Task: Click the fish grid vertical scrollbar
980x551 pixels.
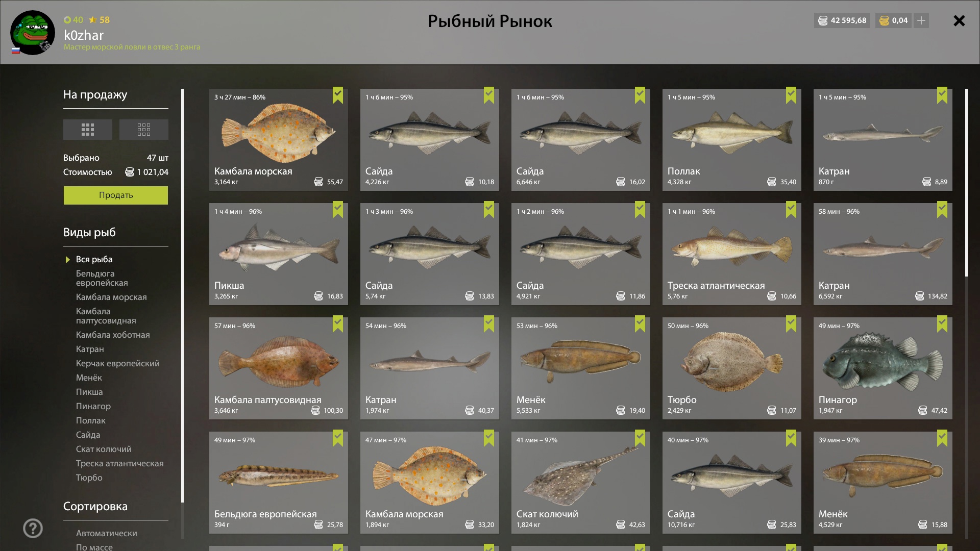Action: 966,183
